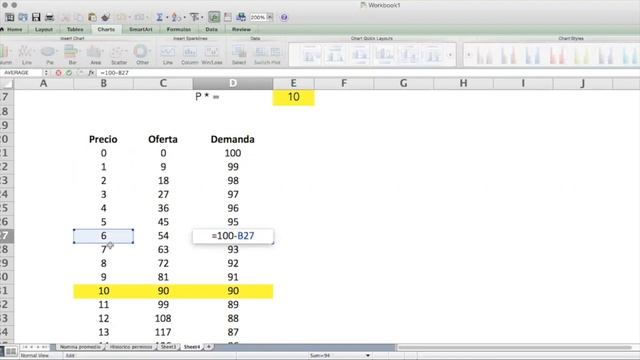
Task: Click the Filter funnel icon
Action: pos(194,17)
